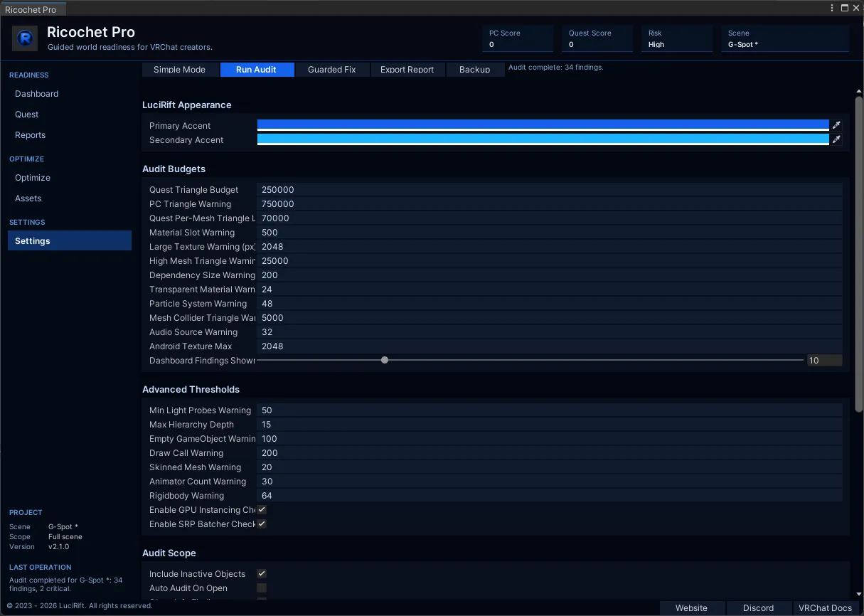Click the Scene G-Spot field in header
This screenshot has width=864, height=616.
coord(785,38)
